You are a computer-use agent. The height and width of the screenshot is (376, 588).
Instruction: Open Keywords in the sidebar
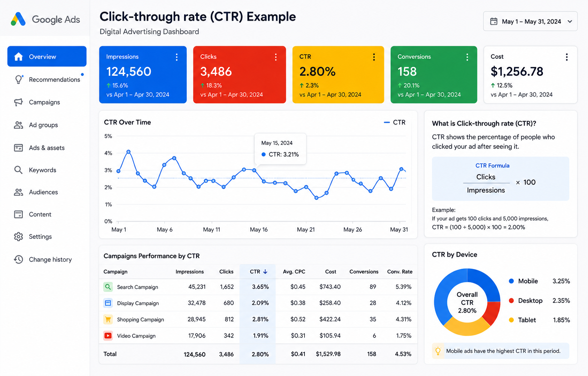point(47,170)
